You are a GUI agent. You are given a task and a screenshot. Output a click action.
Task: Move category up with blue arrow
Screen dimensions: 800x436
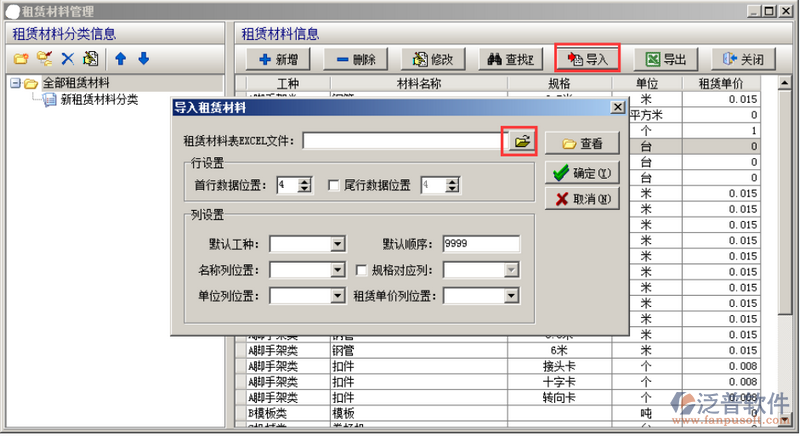point(120,59)
